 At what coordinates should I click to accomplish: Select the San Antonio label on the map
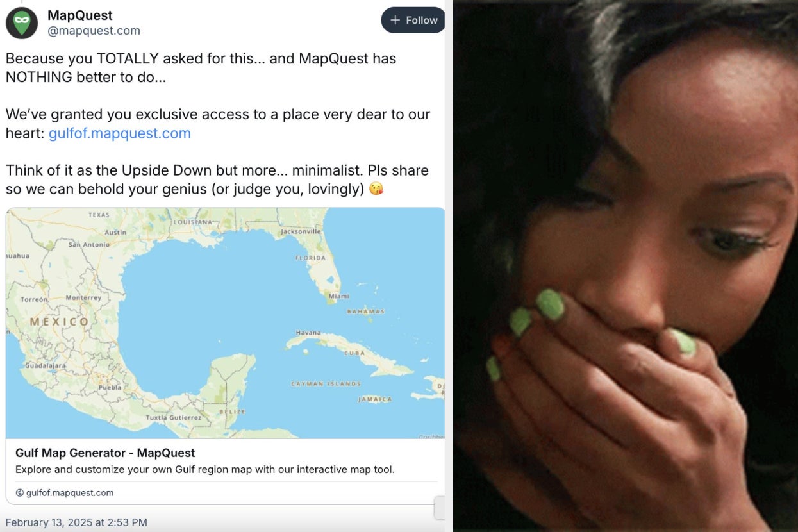pos(89,244)
